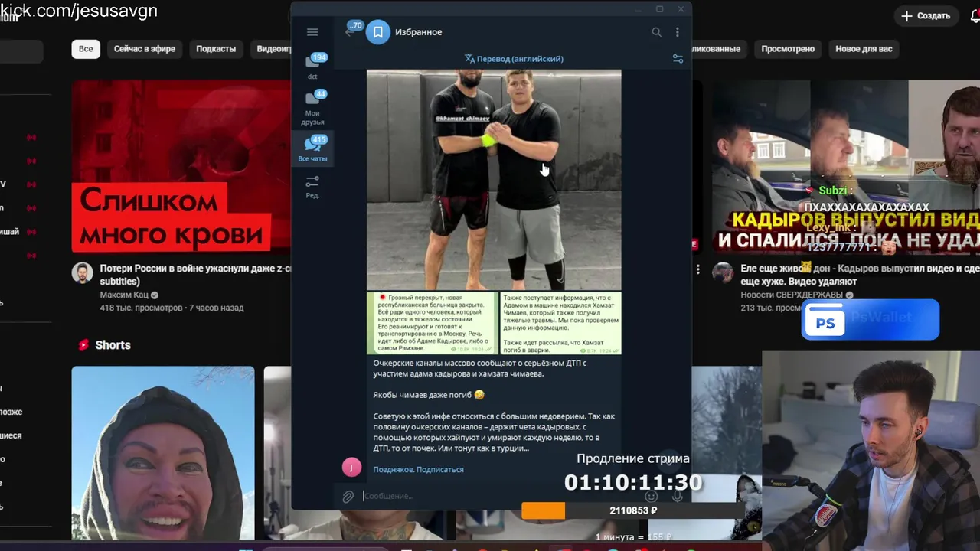The width and height of the screenshot is (980, 551).
Task: Open Кадыров выпустил видео thumbnail
Action: (846, 166)
